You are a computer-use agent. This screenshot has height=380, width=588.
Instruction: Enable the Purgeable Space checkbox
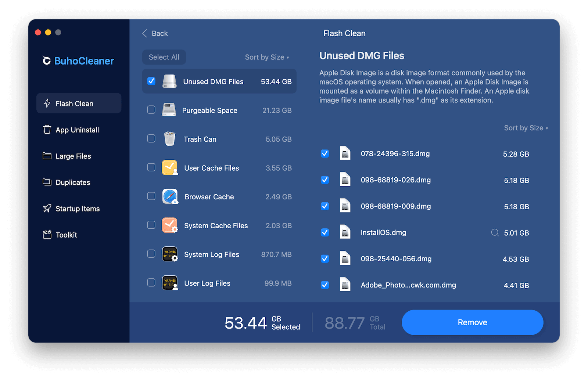151,110
